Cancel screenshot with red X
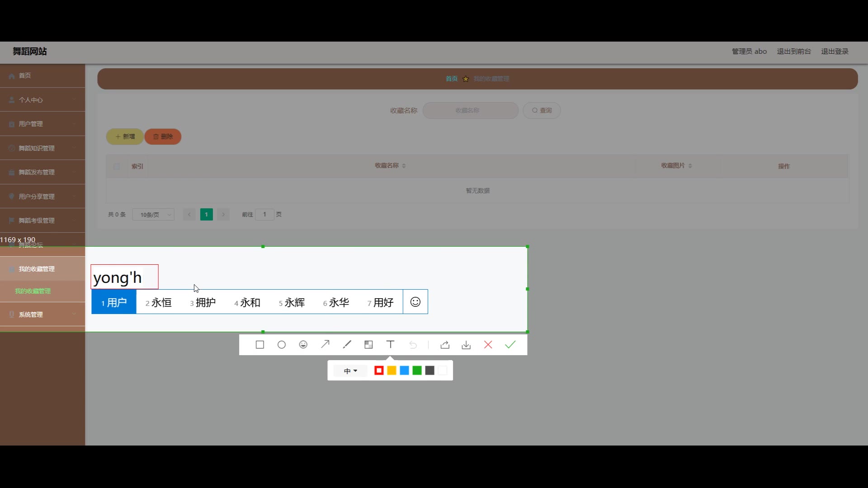The height and width of the screenshot is (488, 868). (488, 345)
